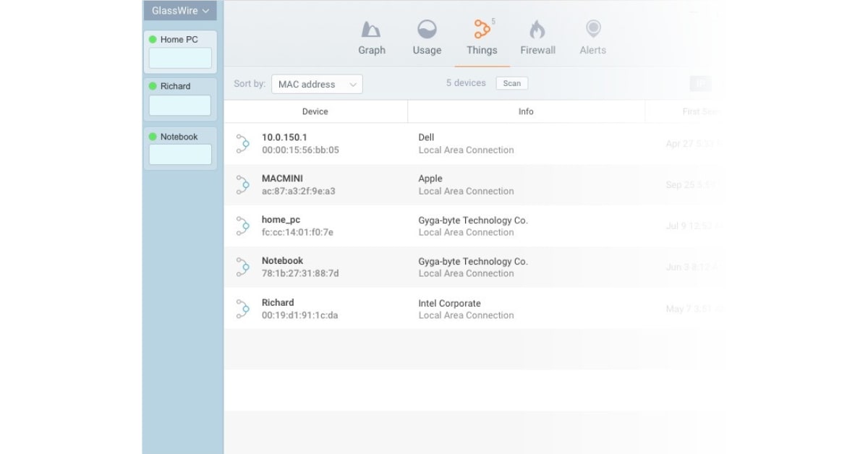Open the GlassWire menu dropdown

(x=180, y=11)
